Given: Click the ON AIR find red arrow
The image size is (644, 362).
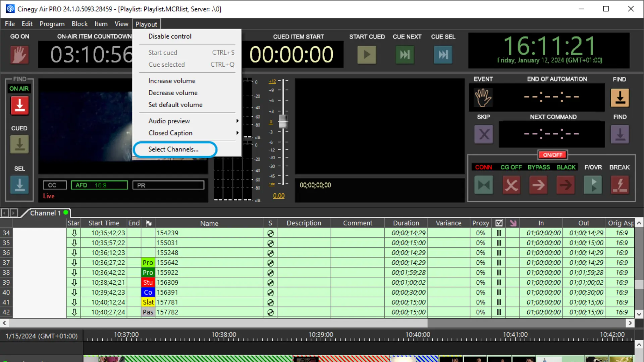Looking at the screenshot, I should [19, 106].
